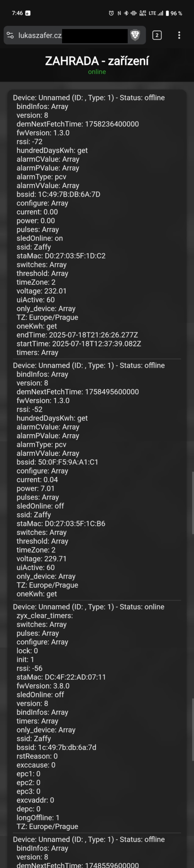The width and height of the screenshot is (194, 868).
Task: Click the lukaszafer.cz address bar
Action: (x=40, y=35)
